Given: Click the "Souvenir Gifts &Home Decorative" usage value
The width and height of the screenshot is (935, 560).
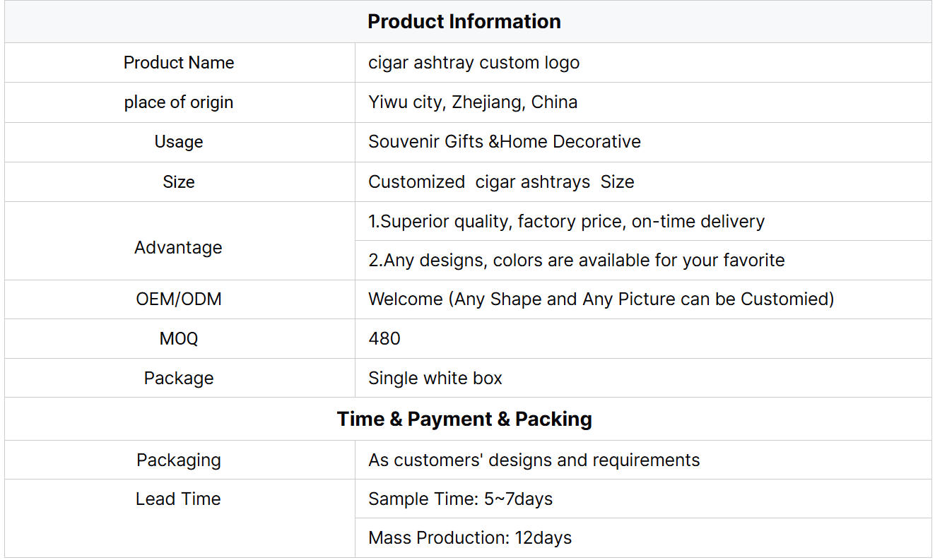Looking at the screenshot, I should point(504,142).
